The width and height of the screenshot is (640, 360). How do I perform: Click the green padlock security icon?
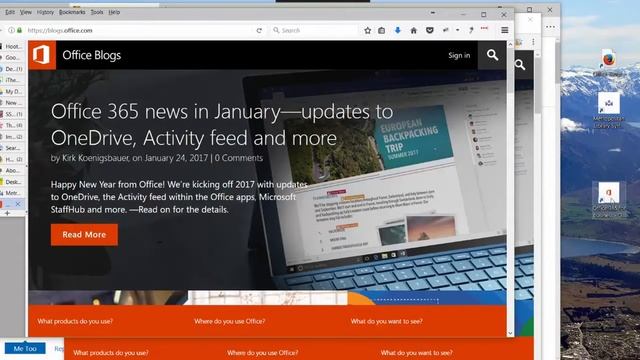[x=19, y=30]
